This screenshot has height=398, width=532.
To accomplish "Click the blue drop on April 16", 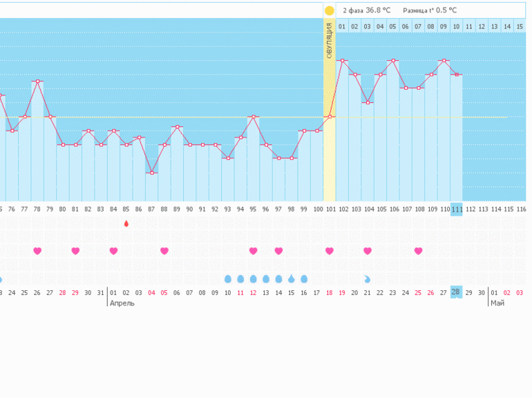I will pos(304,278).
